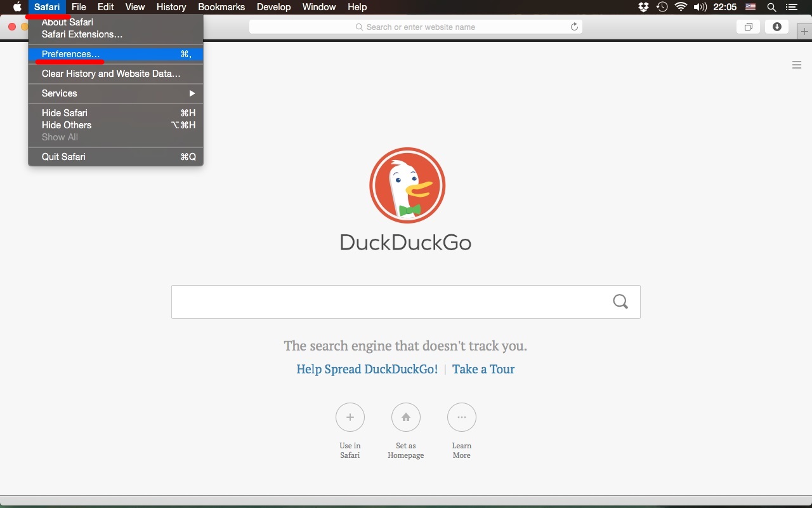Expand the Services submenu
Image resolution: width=812 pixels, height=508 pixels.
(115, 93)
